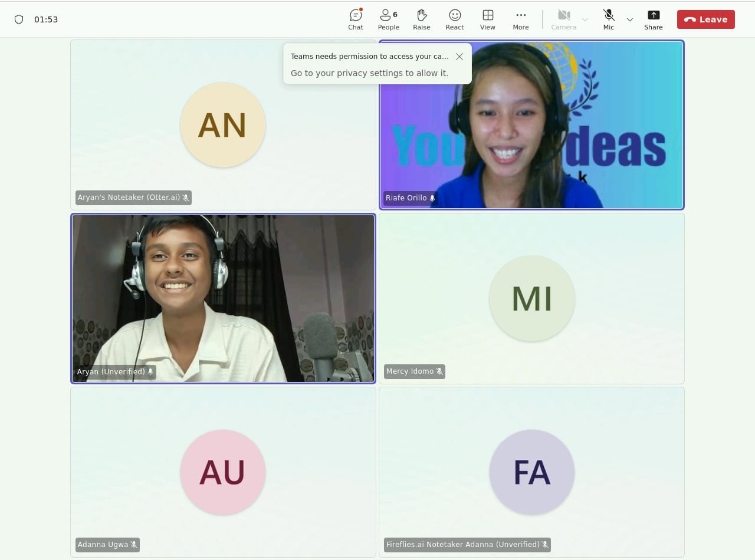This screenshot has width=755, height=560.
Task: Open the React emoji menu
Action: [x=454, y=19]
